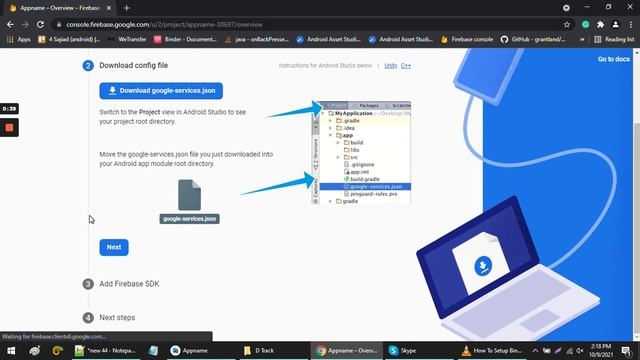Image resolution: width=640 pixels, height=360 pixels.
Task: Open the Apps bookmark shortcut
Action: (x=19, y=39)
